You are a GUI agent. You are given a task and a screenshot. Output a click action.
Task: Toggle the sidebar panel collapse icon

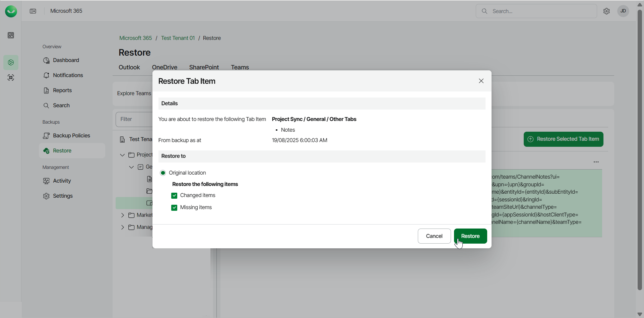tap(33, 11)
